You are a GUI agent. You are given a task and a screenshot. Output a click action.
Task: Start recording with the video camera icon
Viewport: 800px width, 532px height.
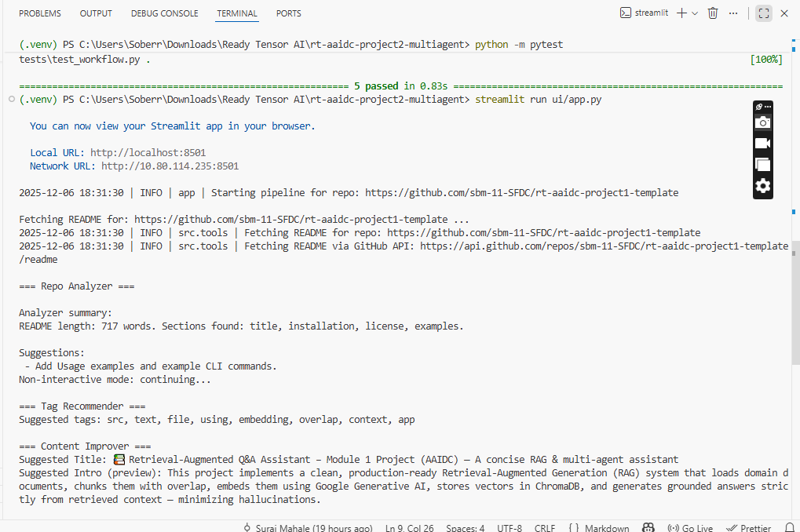pyautogui.click(x=762, y=144)
